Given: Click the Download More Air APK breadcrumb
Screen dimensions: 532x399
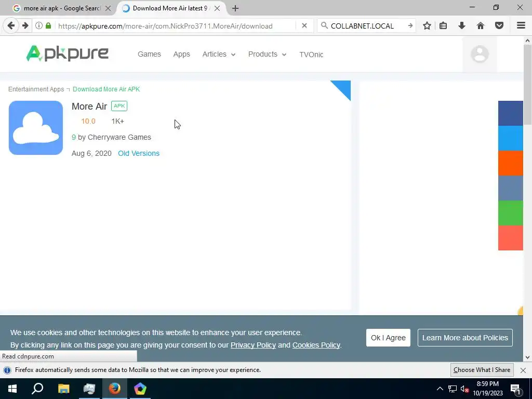Looking at the screenshot, I should (x=106, y=89).
